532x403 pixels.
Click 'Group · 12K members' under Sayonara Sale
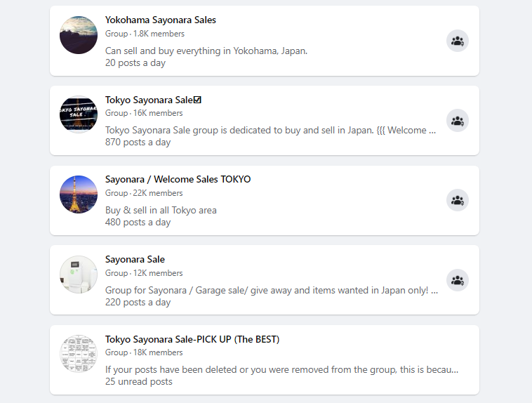tap(144, 273)
